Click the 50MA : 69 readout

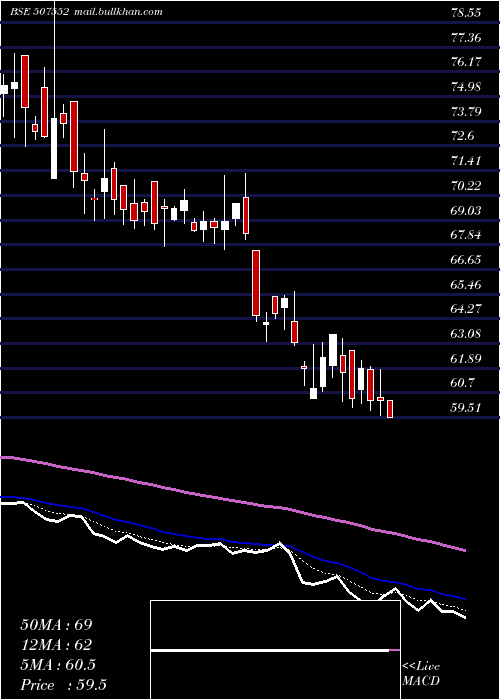(56, 625)
